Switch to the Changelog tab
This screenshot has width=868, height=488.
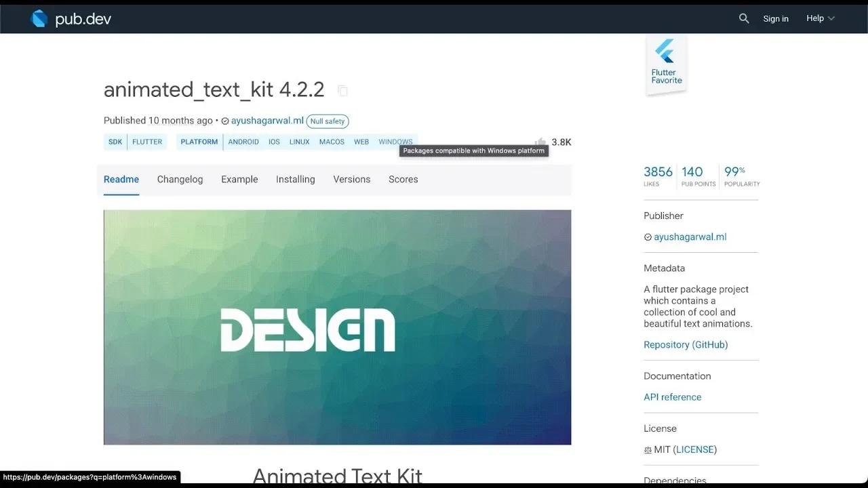(x=180, y=179)
